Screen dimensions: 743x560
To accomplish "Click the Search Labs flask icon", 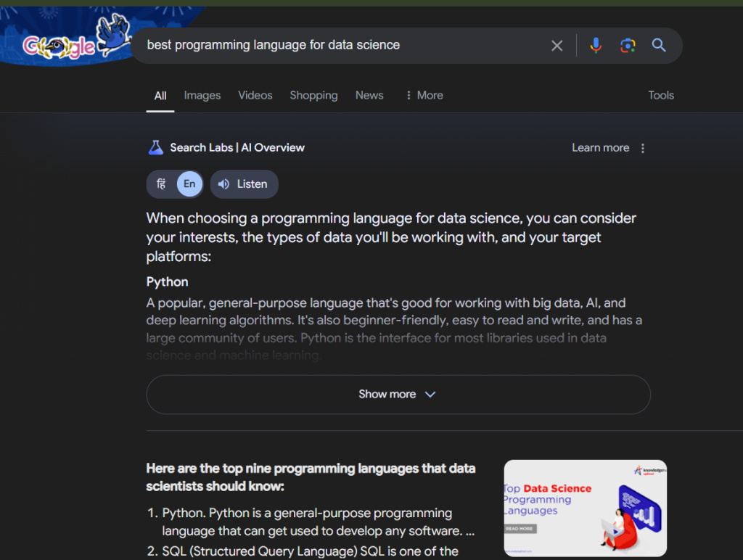I will point(155,148).
